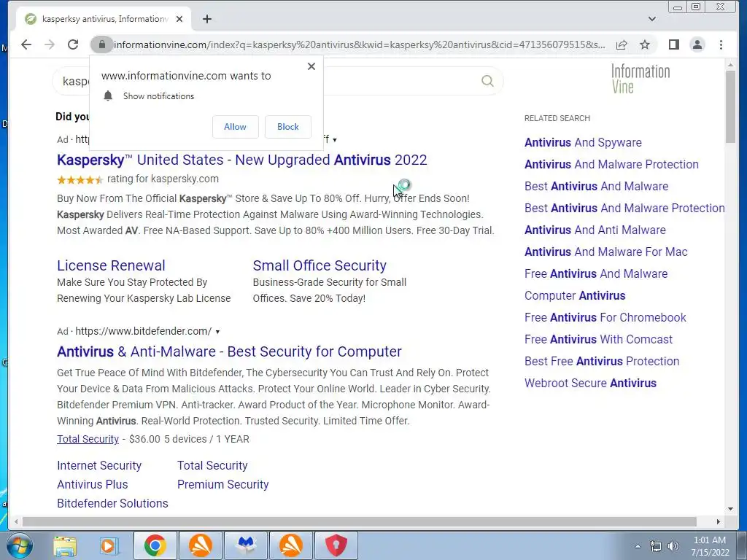Expand the bitdefender.com ad dropdown arrow

pyautogui.click(x=217, y=332)
